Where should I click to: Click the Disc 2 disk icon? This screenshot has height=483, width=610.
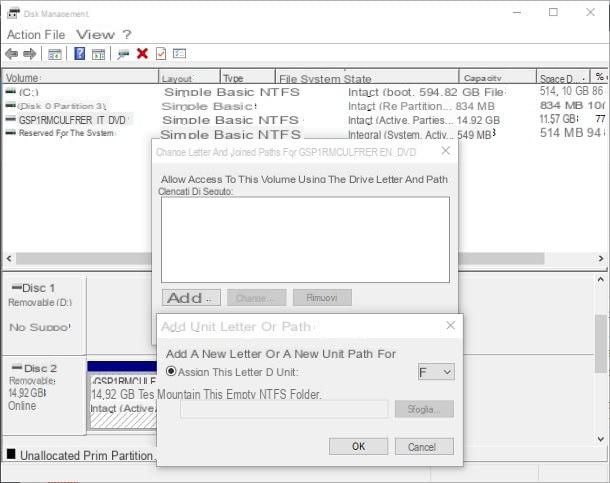point(17,368)
